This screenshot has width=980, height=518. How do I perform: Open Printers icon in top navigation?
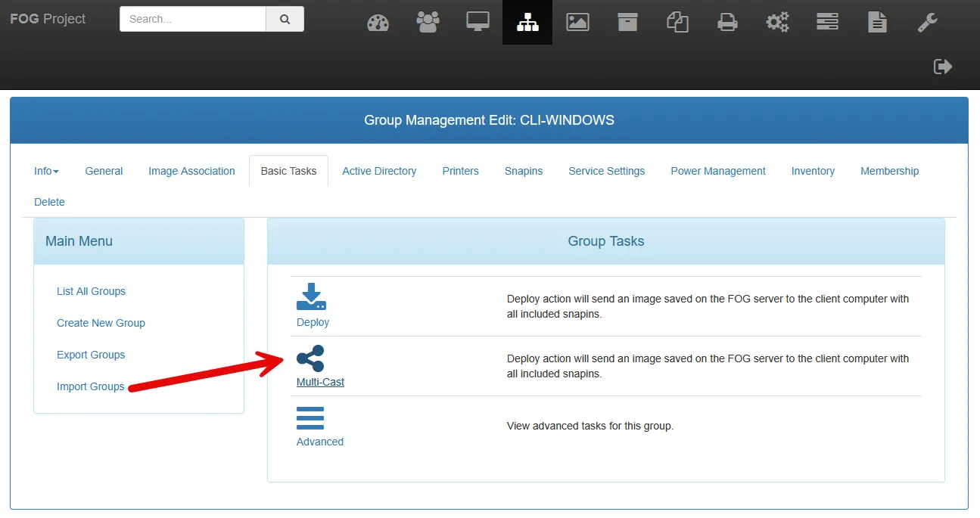727,23
